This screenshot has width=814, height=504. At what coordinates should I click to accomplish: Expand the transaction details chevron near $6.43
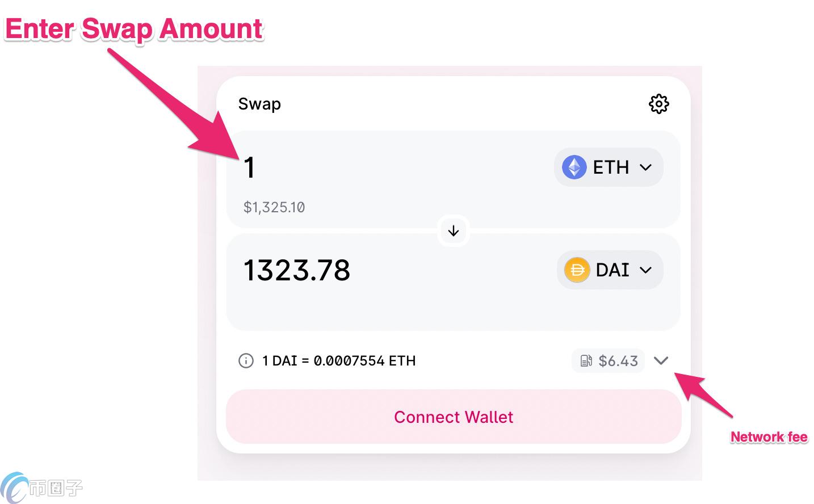pos(661,360)
